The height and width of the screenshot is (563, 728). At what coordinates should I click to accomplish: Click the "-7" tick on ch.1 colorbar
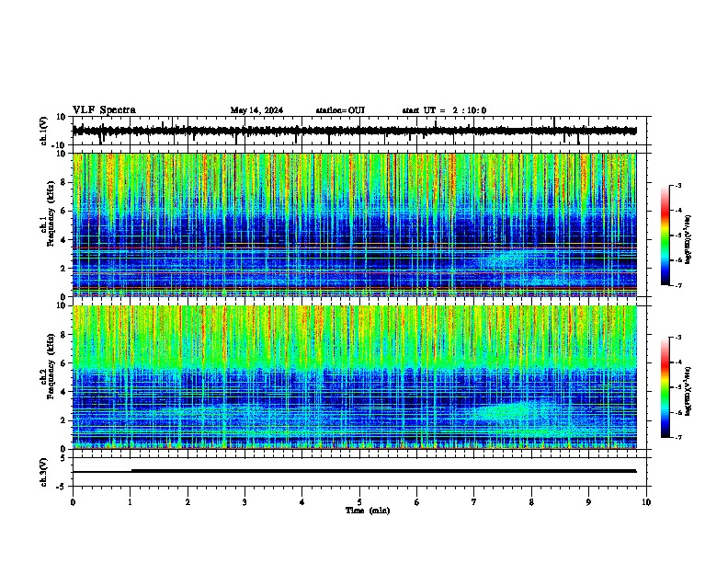pos(677,285)
